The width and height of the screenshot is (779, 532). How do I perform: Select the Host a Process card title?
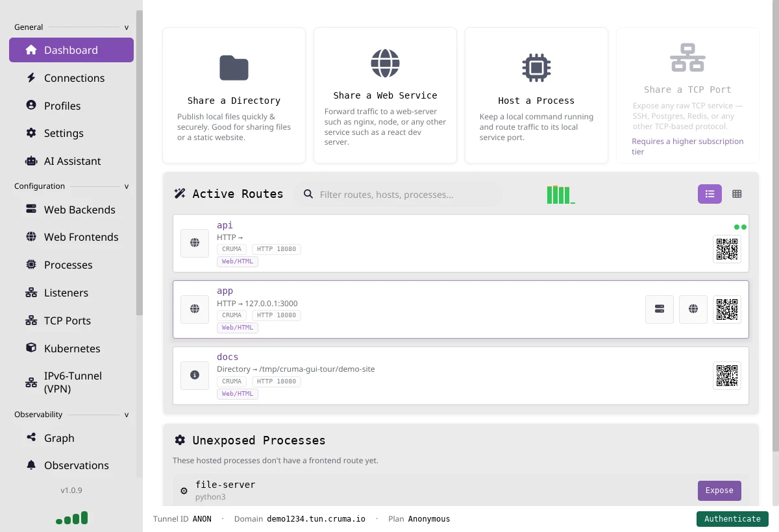[536, 101]
